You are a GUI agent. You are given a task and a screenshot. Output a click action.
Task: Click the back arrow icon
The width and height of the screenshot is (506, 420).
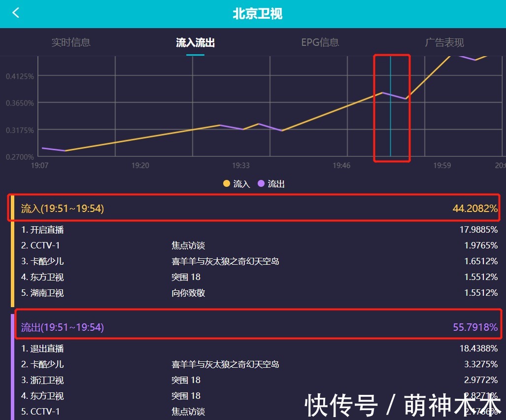click(x=16, y=13)
